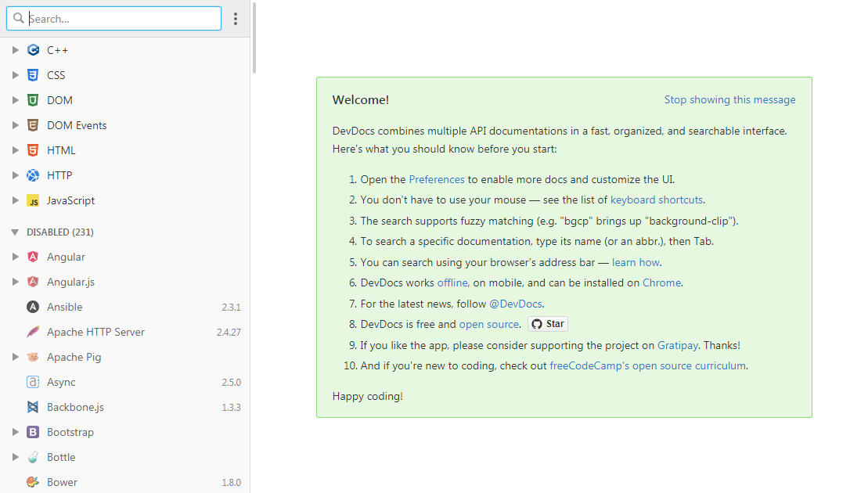Expand the CSS documentation tree
868x493 pixels.
tap(16, 75)
